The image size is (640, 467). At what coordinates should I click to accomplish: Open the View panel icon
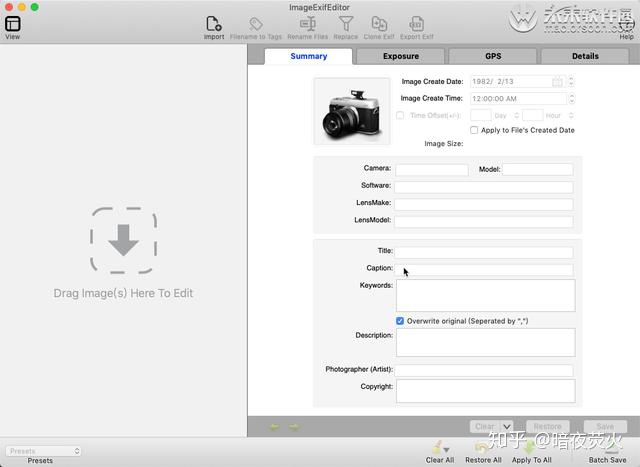pyautogui.click(x=13, y=24)
